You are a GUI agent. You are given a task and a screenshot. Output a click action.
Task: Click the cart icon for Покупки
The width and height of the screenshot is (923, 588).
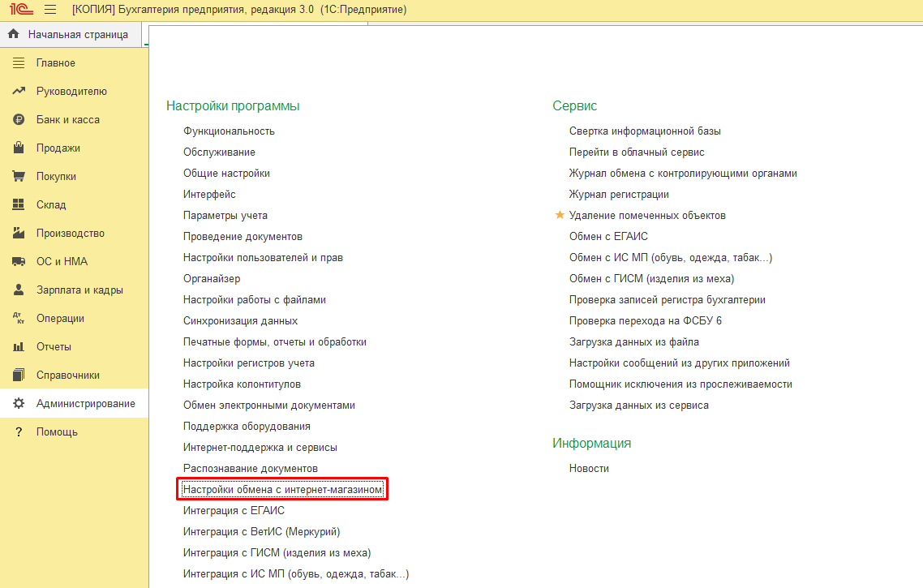click(x=19, y=176)
